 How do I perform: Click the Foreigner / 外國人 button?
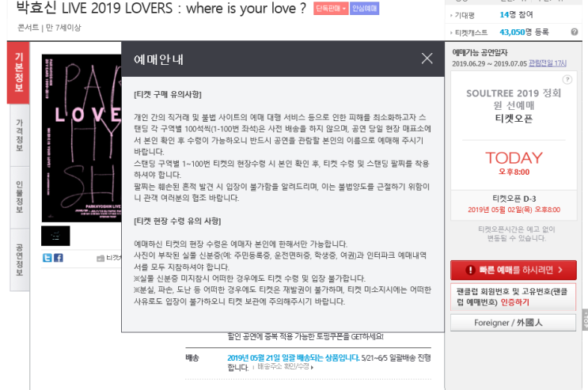tap(513, 323)
